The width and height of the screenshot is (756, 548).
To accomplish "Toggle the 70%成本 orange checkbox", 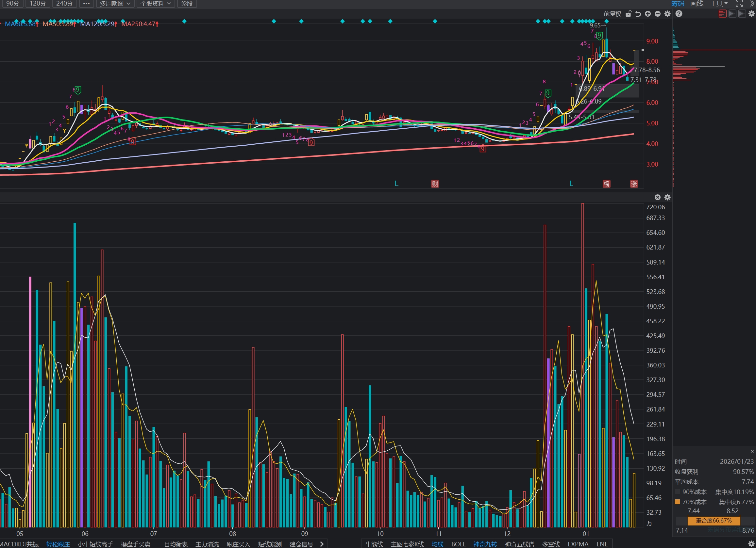I will (x=677, y=502).
